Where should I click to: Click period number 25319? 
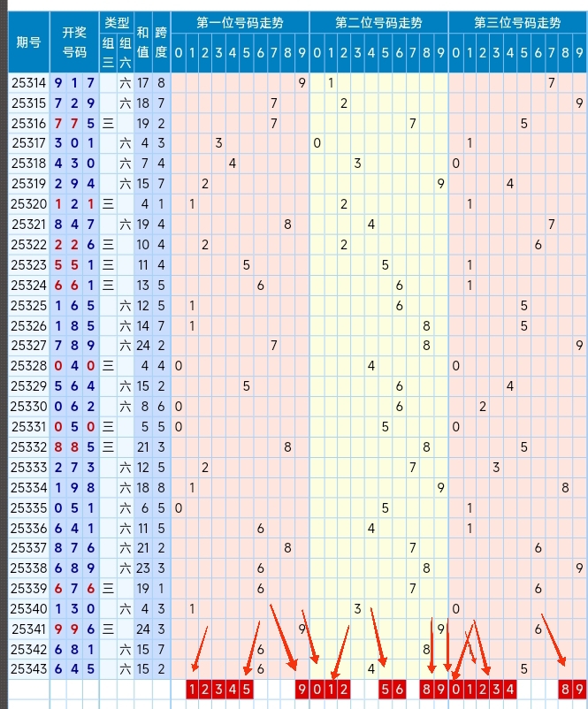pos(29,184)
